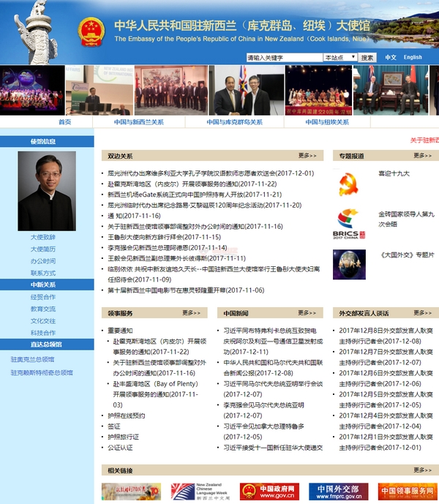Open the 中国外交部 fmprc banner link
Image resolution: width=439 pixels, height=504 pixels.
338,492
